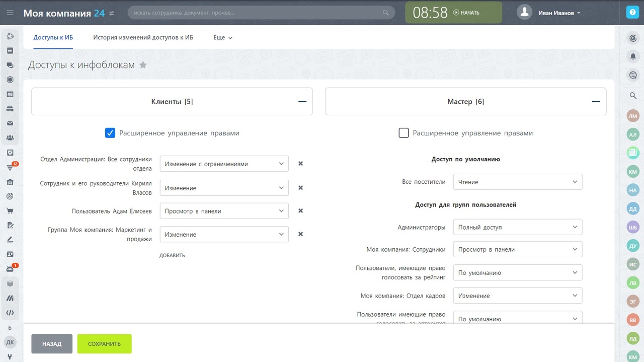Click the ДК avatar in left sidebar
Viewport: 644px width, 362px height.
[x=10, y=342]
